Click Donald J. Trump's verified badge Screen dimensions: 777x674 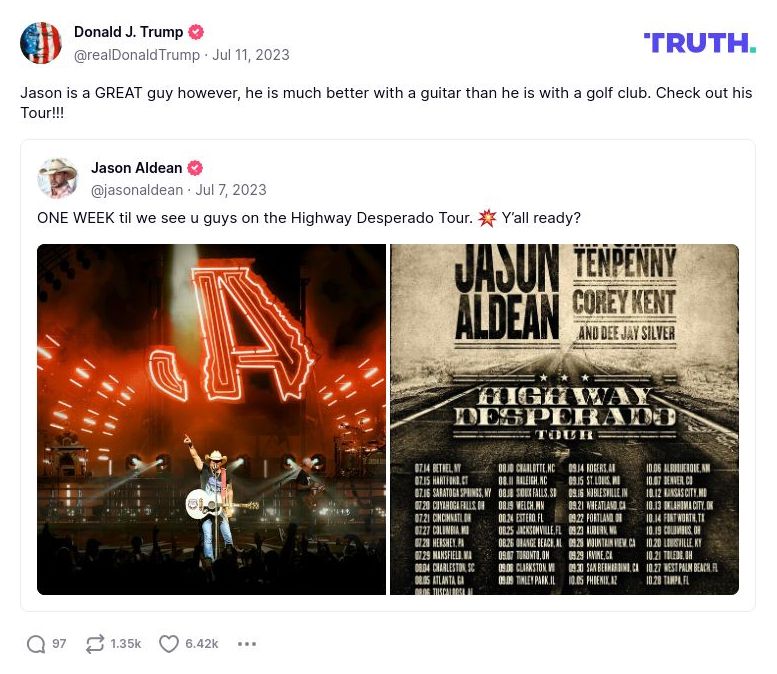(197, 32)
